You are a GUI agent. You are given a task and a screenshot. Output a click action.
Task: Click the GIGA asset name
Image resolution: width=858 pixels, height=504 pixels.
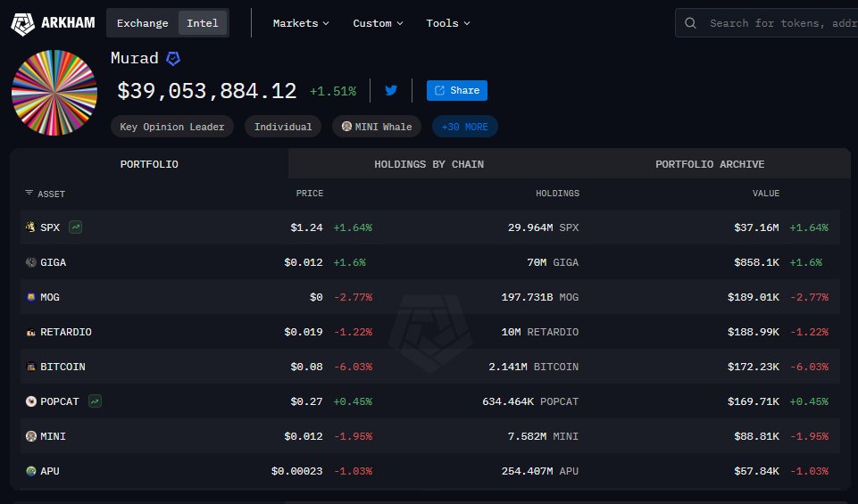point(53,262)
